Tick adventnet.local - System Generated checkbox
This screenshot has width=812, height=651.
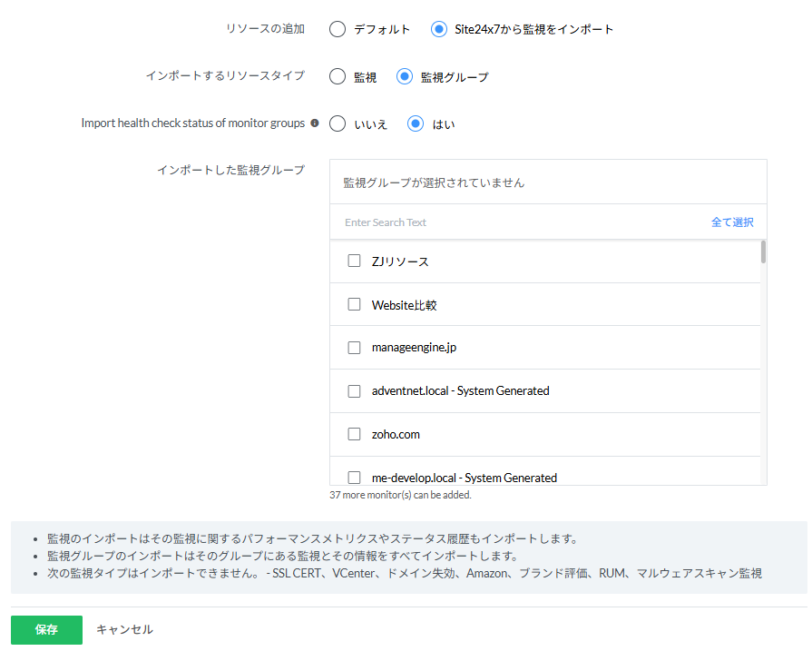(354, 391)
